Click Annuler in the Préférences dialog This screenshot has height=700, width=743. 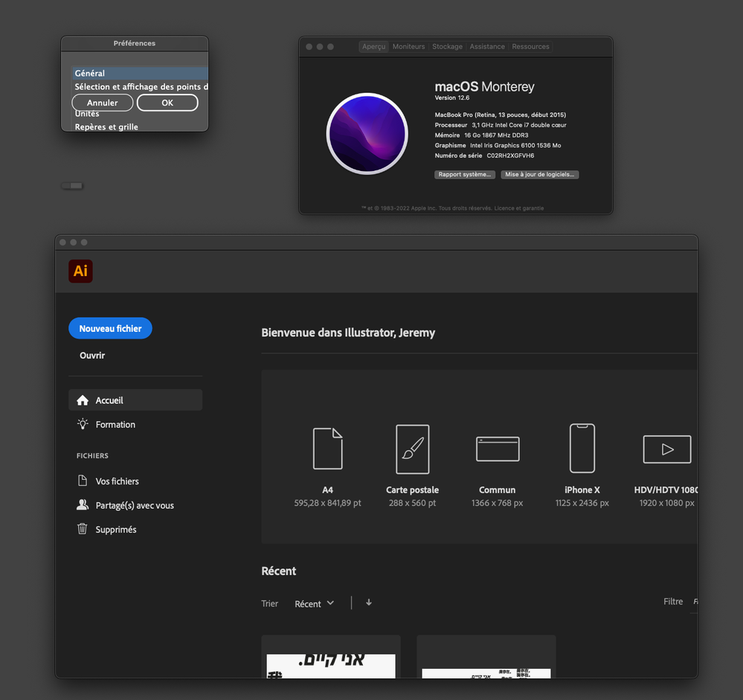(103, 103)
